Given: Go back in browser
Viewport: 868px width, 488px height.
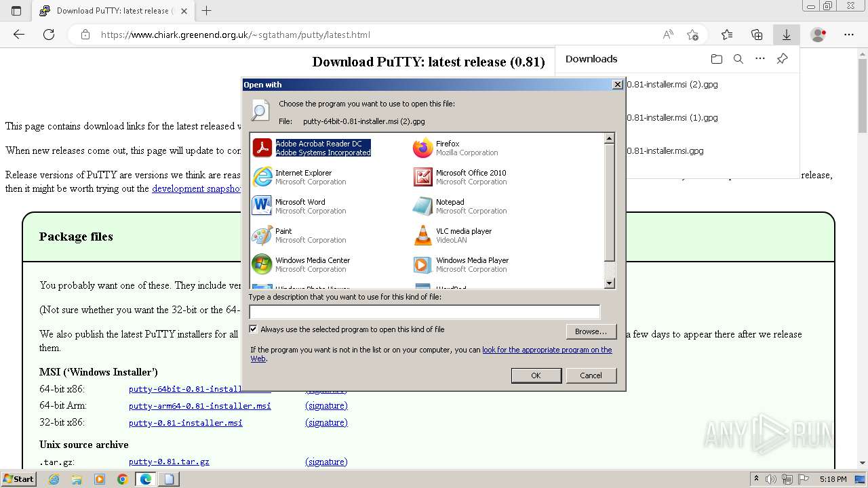Looking at the screenshot, I should tap(19, 35).
